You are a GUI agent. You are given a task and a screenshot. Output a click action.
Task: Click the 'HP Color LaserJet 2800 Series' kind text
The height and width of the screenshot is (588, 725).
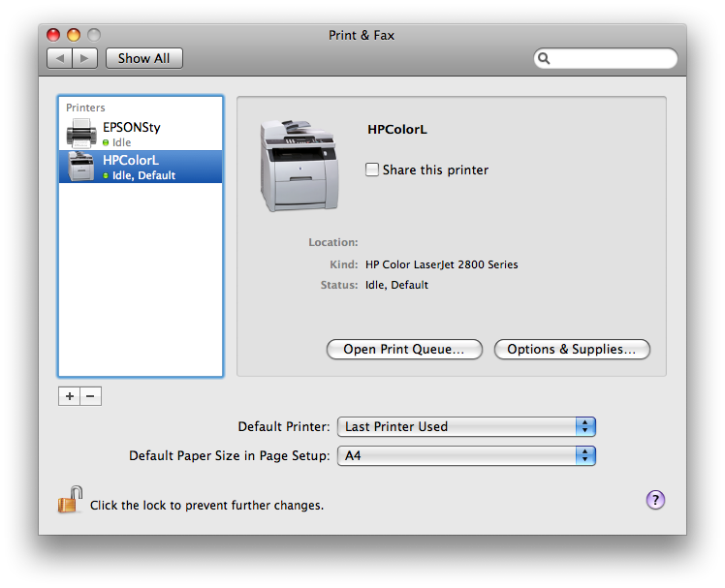pos(442,264)
